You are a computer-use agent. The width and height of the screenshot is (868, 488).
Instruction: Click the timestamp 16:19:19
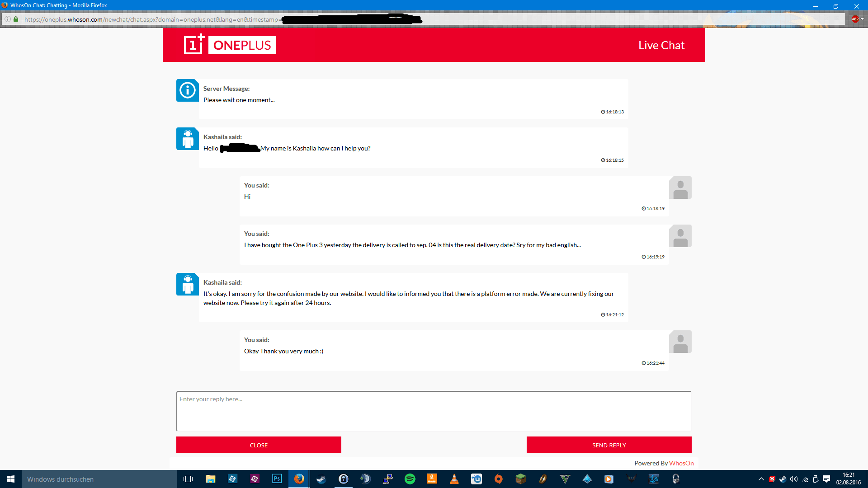[656, 257]
